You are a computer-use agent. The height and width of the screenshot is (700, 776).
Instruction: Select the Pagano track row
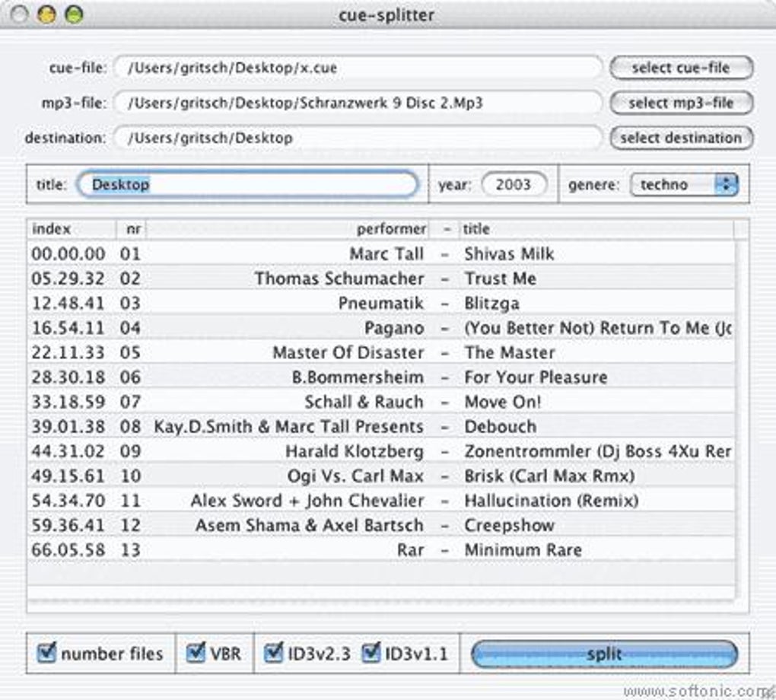381,328
